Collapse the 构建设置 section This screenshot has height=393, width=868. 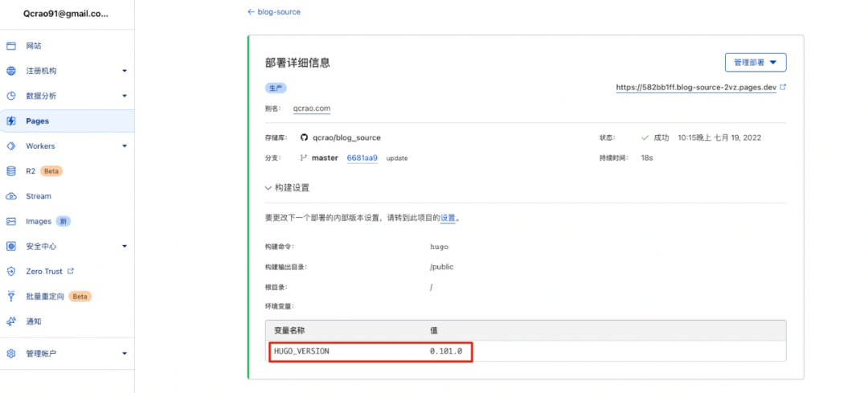pyautogui.click(x=287, y=187)
